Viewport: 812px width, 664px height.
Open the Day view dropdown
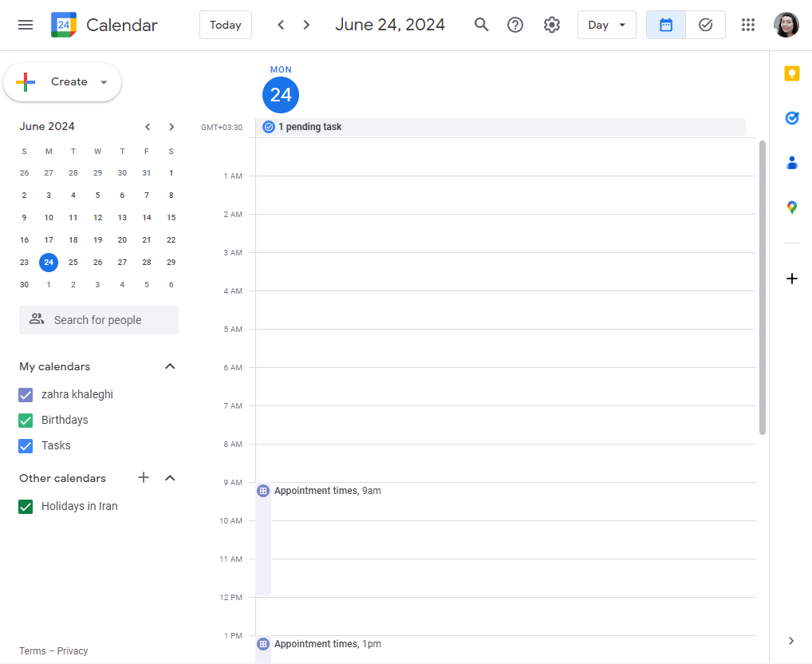[606, 25]
